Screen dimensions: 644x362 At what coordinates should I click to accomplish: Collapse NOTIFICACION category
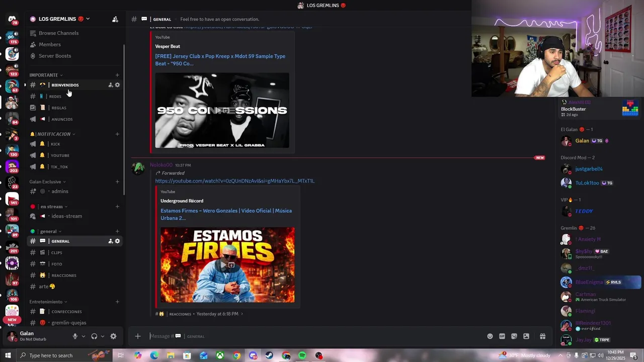(52, 134)
